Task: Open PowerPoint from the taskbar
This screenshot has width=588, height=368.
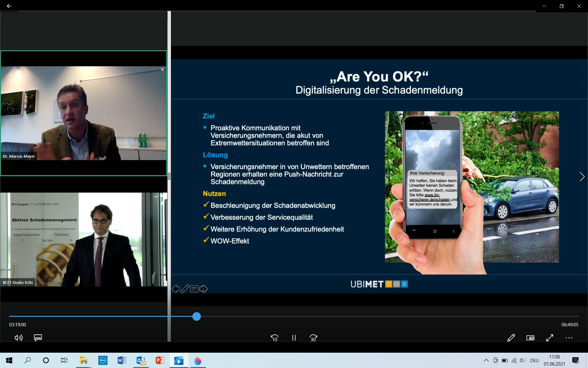Action: pyautogui.click(x=160, y=360)
